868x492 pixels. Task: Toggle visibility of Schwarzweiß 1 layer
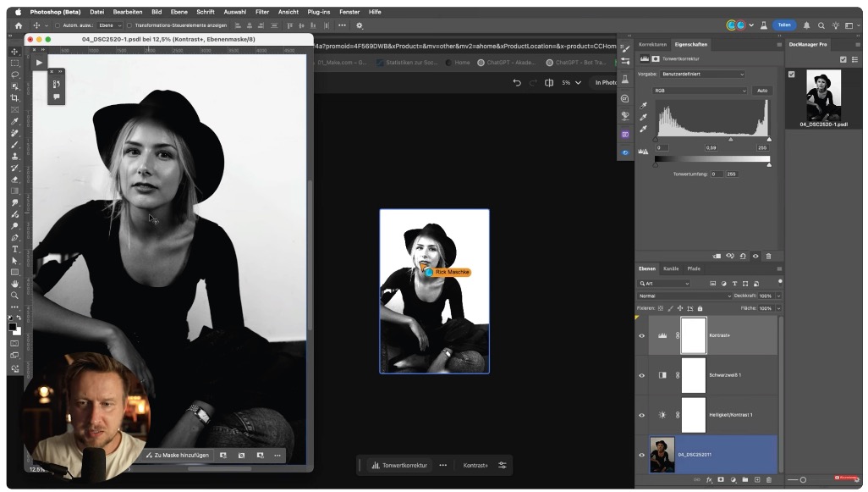(641, 375)
